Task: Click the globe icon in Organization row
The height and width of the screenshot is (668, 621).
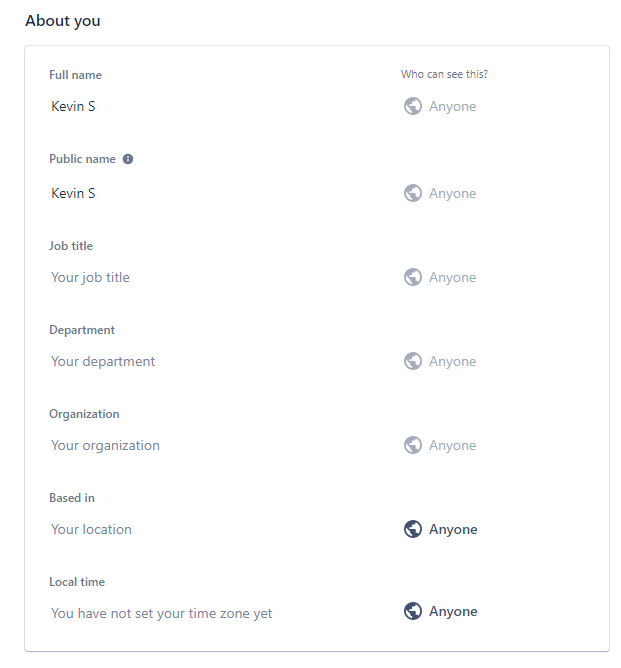Action: [412, 445]
